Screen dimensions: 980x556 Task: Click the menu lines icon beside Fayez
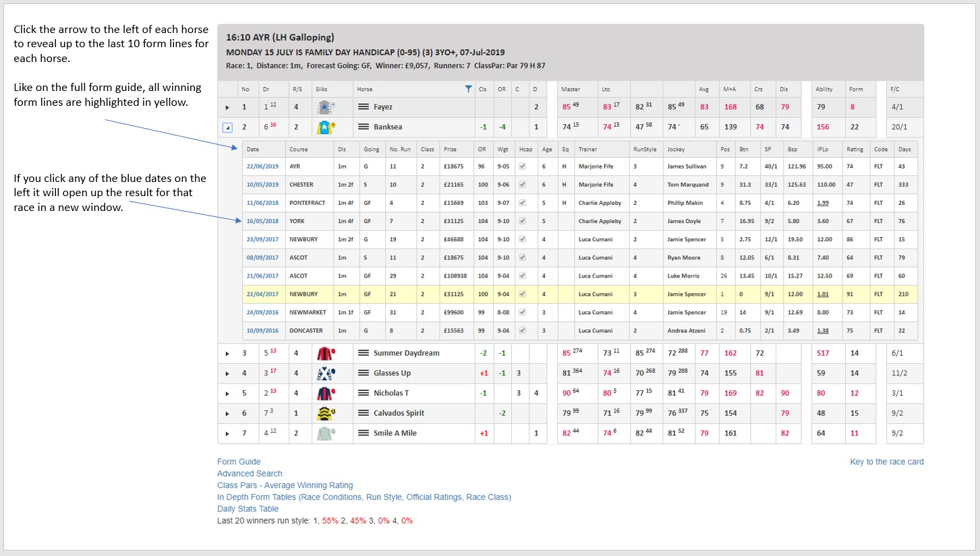(x=363, y=107)
